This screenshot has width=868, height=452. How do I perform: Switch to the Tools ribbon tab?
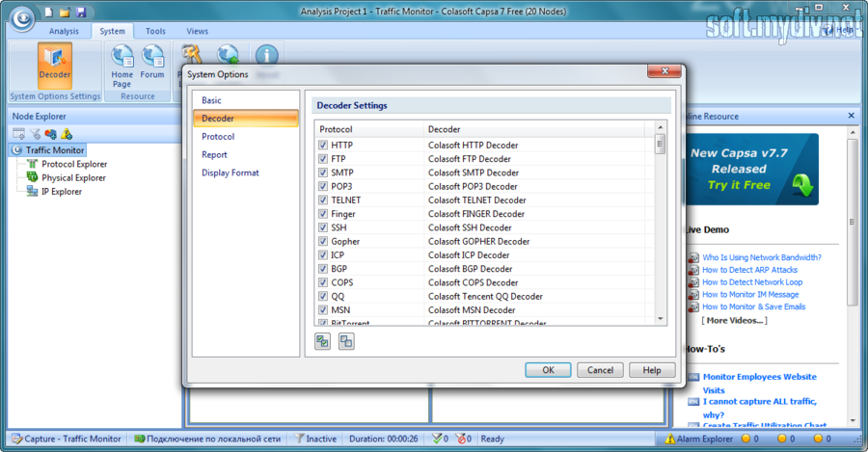tap(155, 31)
